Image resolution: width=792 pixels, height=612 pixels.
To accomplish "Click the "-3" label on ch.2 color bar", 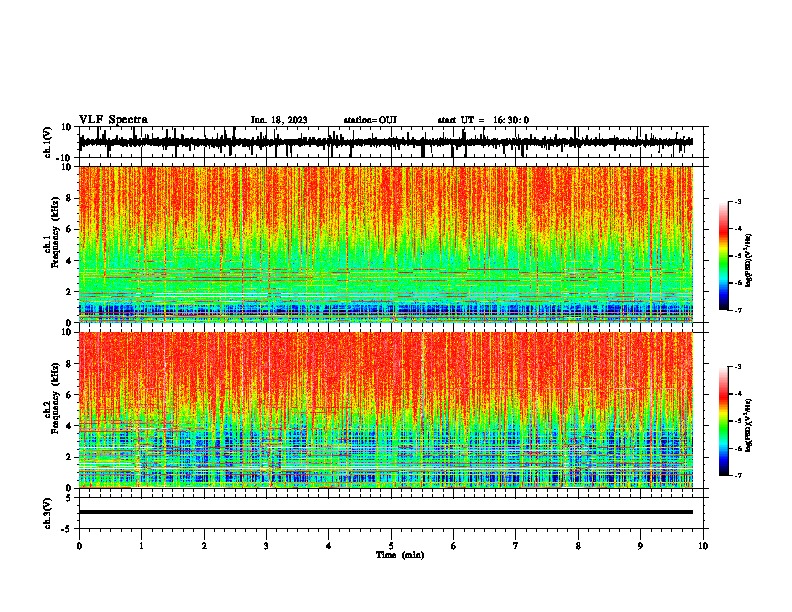I will coord(738,367).
